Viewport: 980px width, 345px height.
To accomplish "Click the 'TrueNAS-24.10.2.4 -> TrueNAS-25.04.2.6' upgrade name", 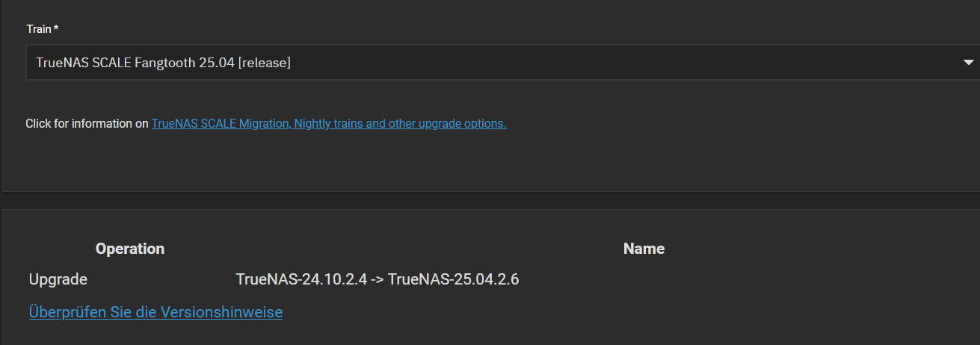I will click(x=377, y=280).
